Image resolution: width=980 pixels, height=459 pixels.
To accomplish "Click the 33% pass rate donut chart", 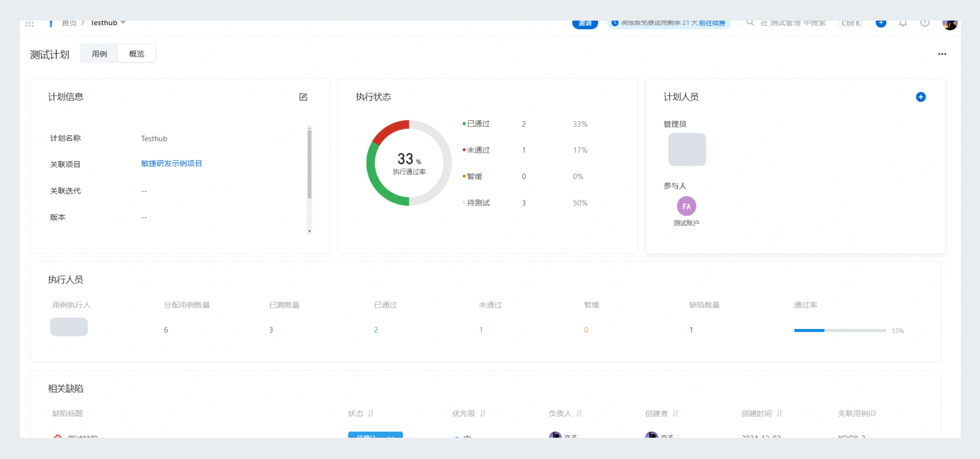I will [409, 163].
